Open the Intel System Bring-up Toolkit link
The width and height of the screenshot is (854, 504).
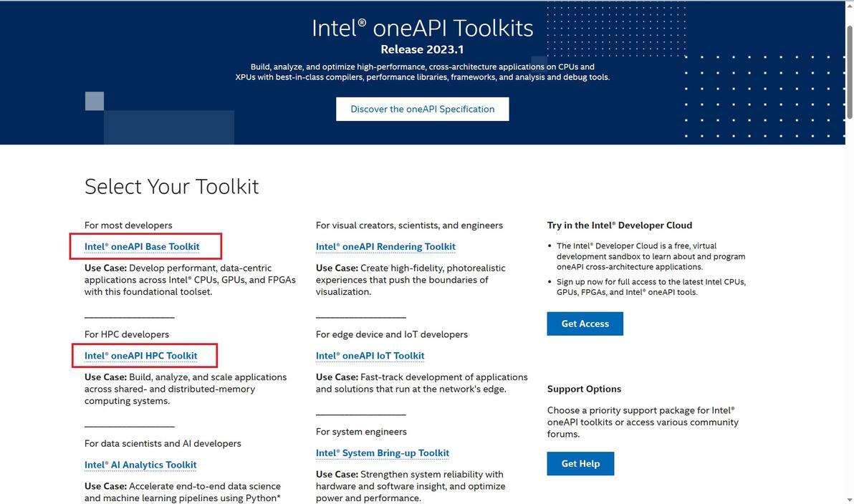tap(383, 453)
